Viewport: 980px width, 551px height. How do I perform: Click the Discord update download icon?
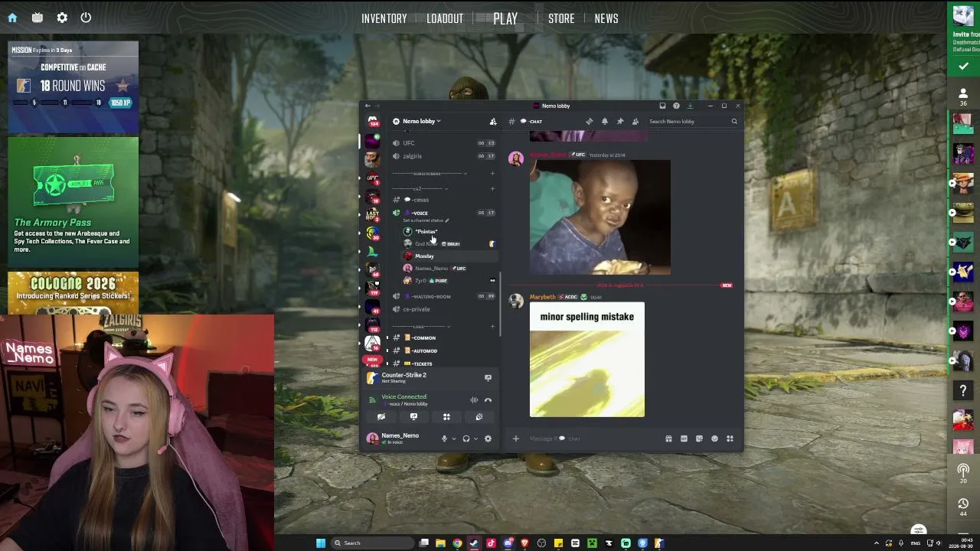tap(690, 106)
